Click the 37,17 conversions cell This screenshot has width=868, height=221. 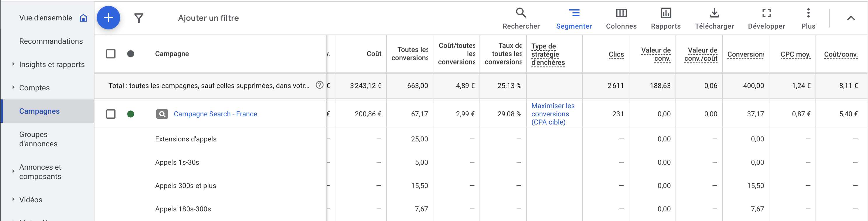tap(755, 114)
